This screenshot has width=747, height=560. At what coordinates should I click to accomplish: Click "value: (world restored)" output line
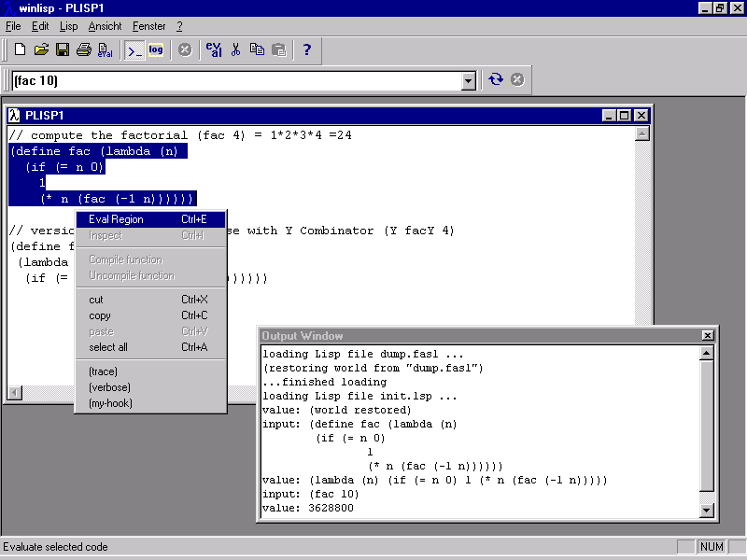tap(336, 410)
